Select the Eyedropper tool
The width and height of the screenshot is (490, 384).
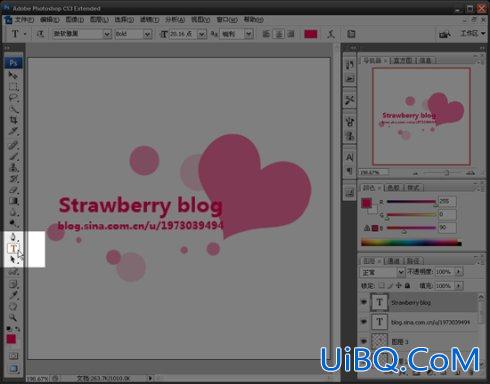(13, 295)
